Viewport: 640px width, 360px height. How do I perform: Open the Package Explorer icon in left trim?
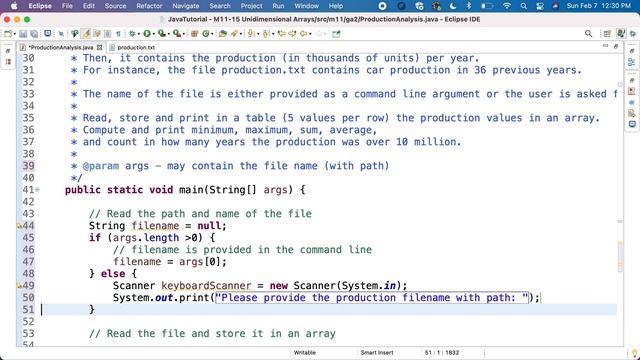8,62
